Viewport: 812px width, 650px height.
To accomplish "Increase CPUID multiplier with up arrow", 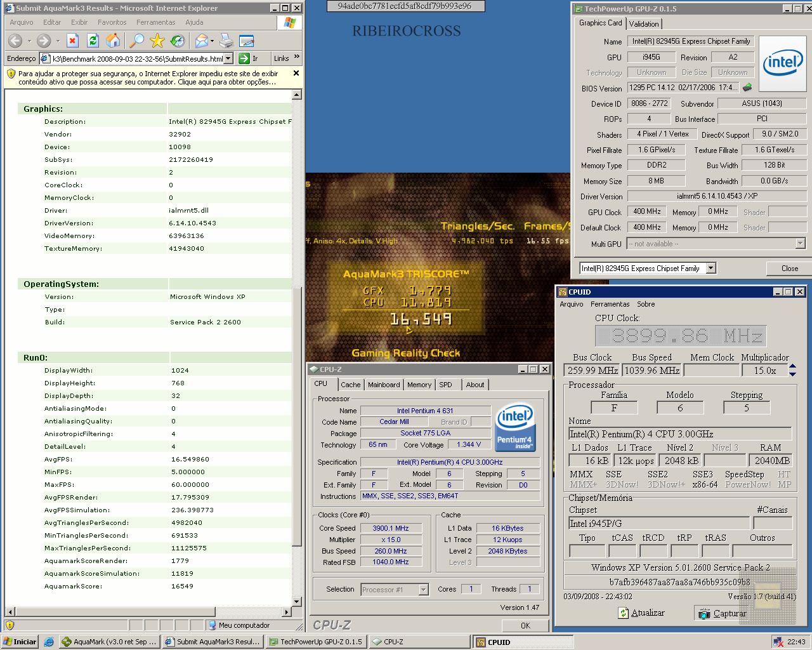I will 793,366.
